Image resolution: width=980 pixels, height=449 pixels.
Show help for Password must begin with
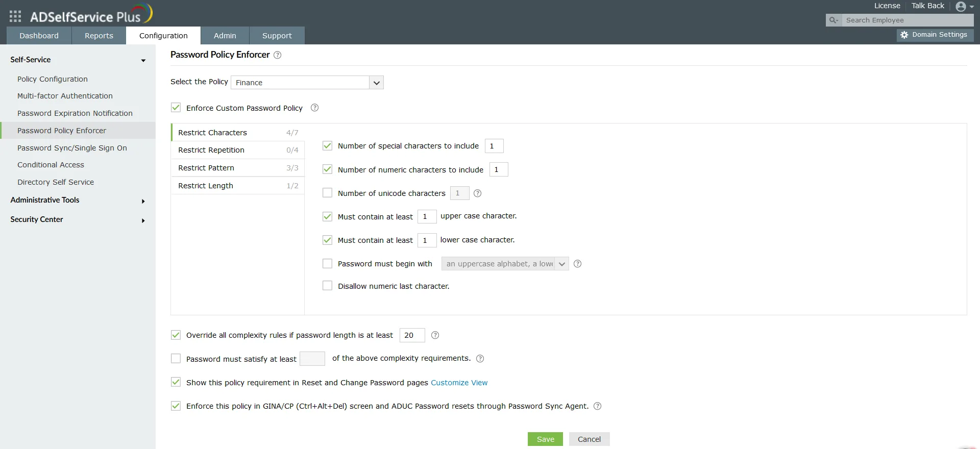coord(578,264)
